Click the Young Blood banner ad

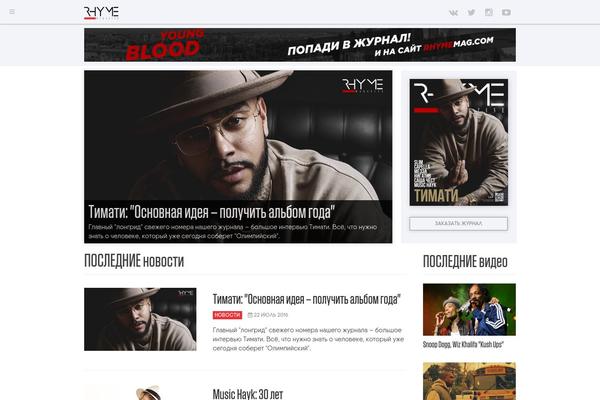coord(300,45)
